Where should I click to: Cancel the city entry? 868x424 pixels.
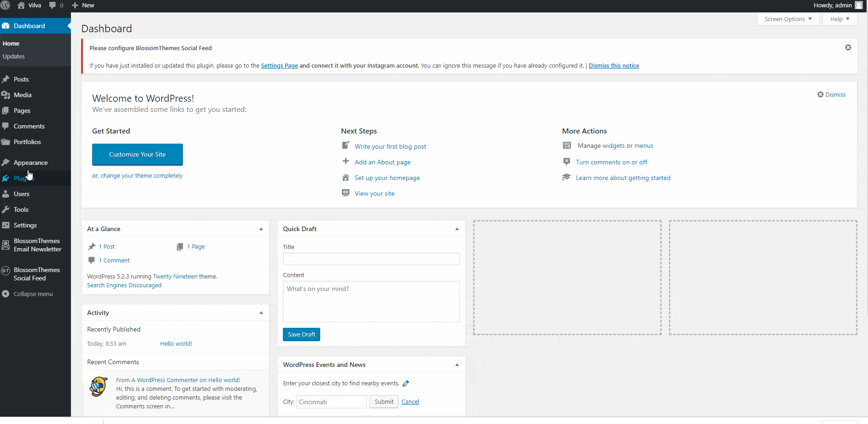click(410, 402)
